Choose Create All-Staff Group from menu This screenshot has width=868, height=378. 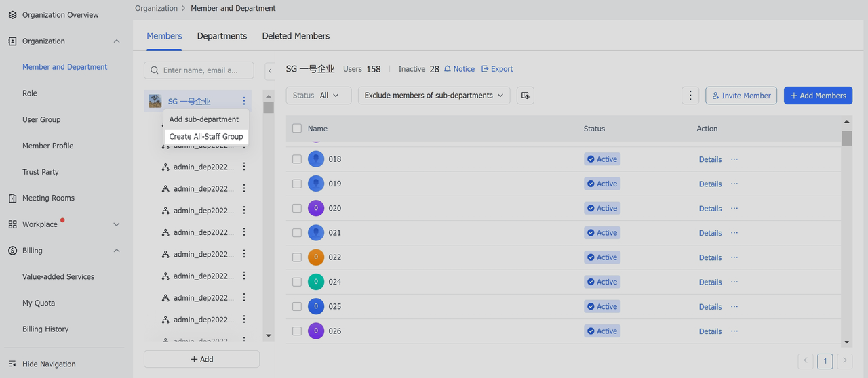pyautogui.click(x=206, y=136)
